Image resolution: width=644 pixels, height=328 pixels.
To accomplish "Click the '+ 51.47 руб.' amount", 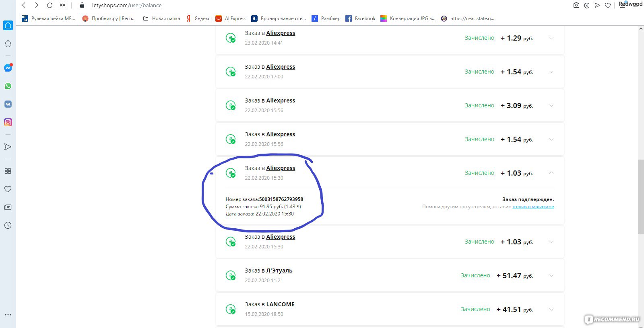I will (515, 276).
